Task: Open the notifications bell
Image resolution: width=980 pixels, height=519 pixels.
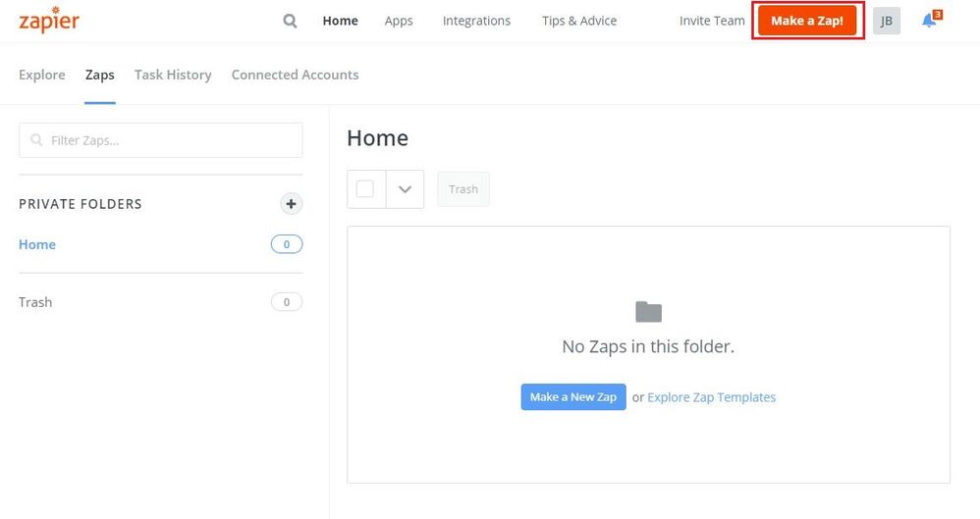Action: click(929, 21)
